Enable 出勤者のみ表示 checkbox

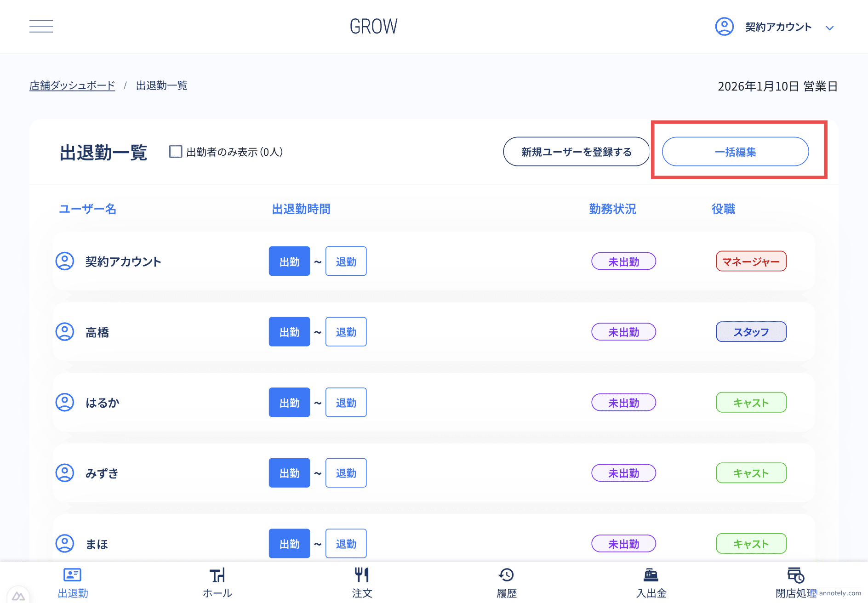tap(176, 152)
